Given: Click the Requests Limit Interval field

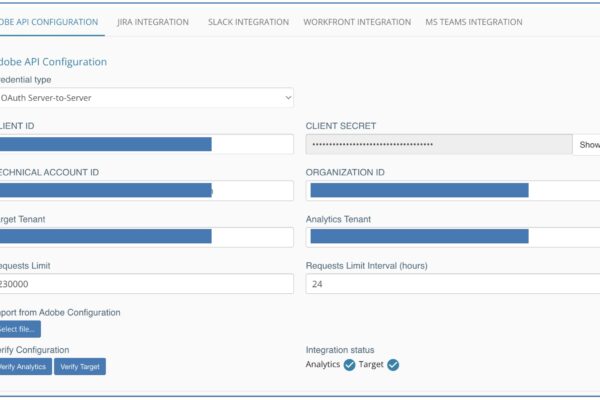Looking at the screenshot, I should point(453,284).
